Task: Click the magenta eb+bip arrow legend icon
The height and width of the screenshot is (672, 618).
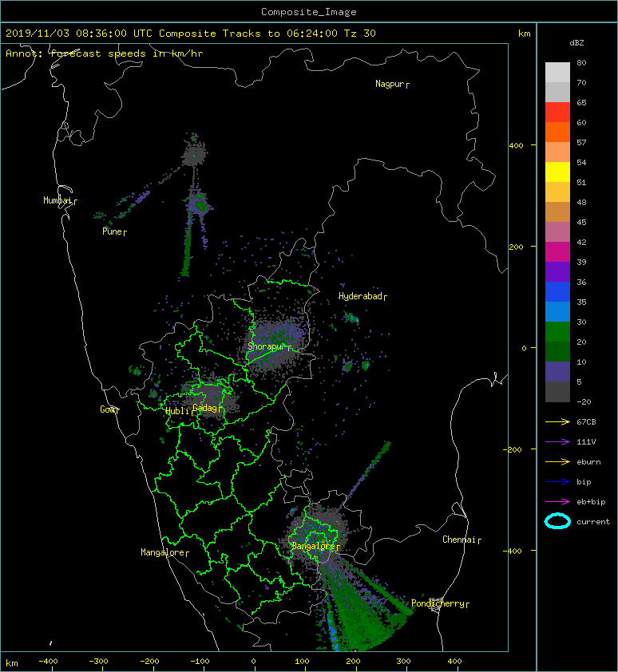Action: [557, 502]
